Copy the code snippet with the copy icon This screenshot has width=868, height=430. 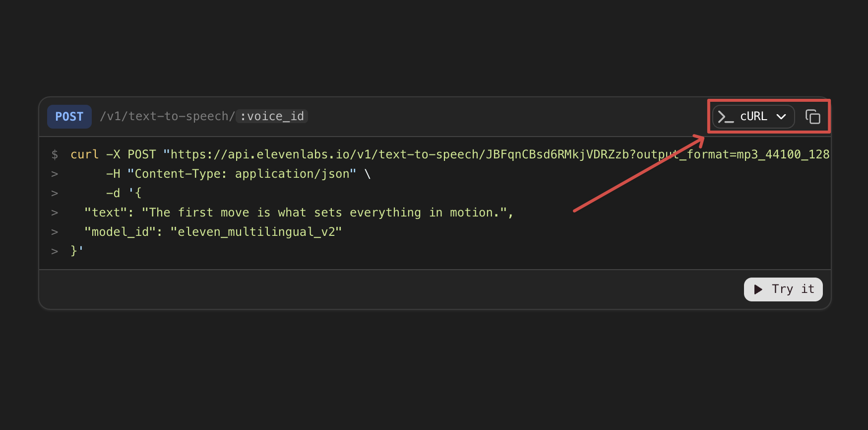tap(812, 117)
